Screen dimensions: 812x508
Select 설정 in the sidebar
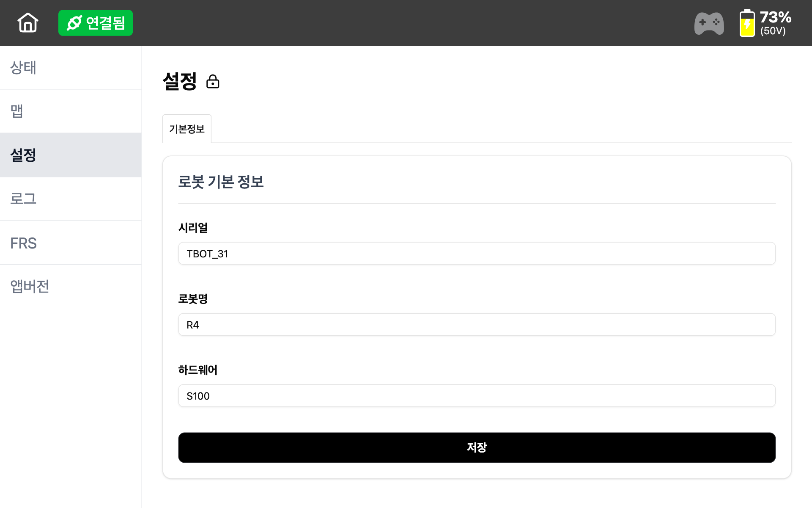pyautogui.click(x=71, y=155)
